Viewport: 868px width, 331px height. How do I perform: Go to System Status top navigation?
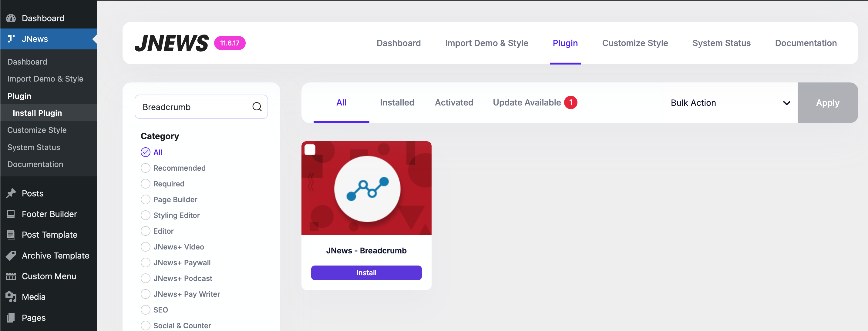point(721,43)
